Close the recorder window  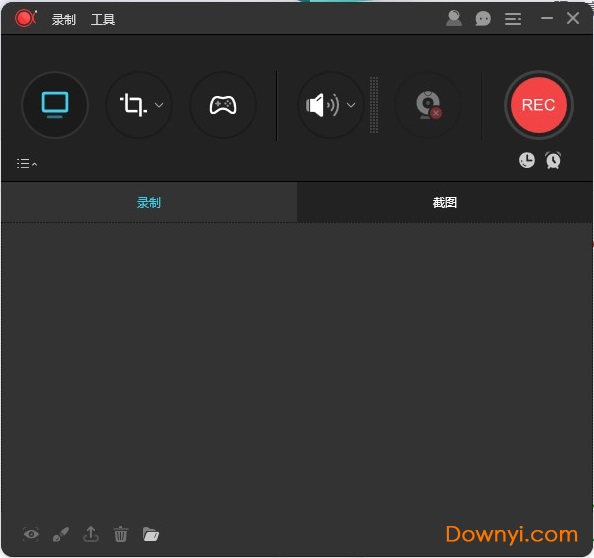tap(573, 18)
